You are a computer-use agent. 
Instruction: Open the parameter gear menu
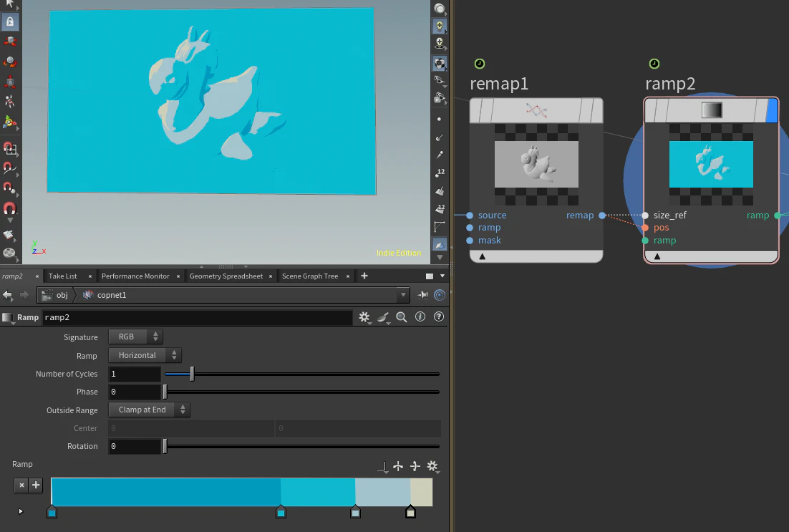click(x=364, y=317)
